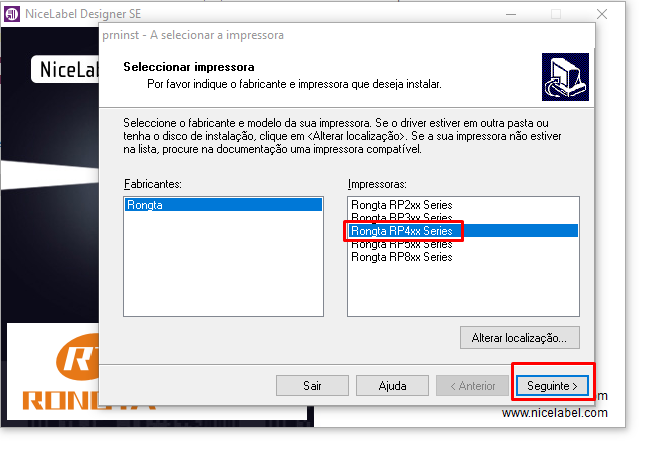Image resolution: width=649 pixels, height=471 pixels.
Task: Click the Anterior button
Action: [x=472, y=386]
